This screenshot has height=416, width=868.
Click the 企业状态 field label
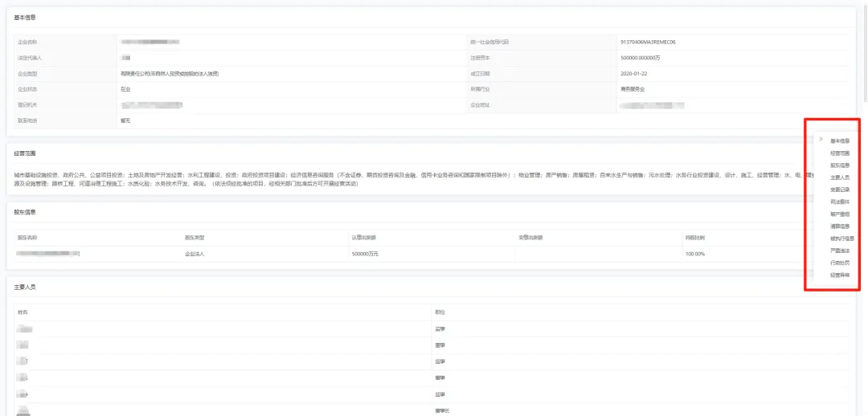point(27,89)
